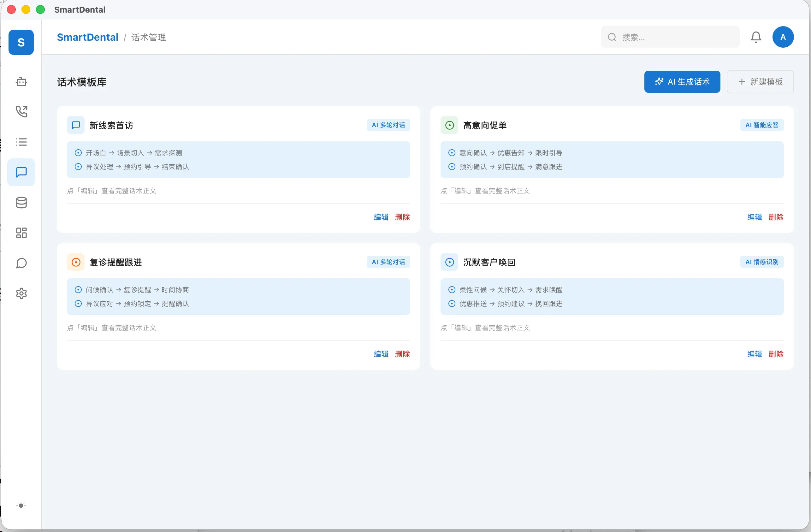Edit the 高意向促单 template

click(x=755, y=217)
